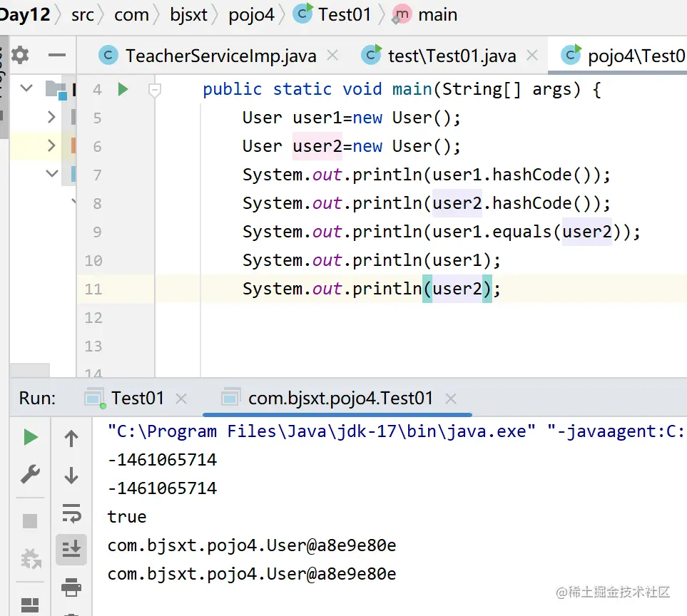Close test\Test01.java tab
Screen dimensions: 687x616
point(532,56)
